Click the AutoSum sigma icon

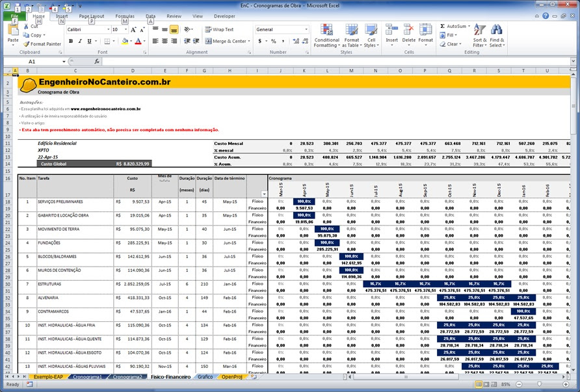[x=443, y=27]
